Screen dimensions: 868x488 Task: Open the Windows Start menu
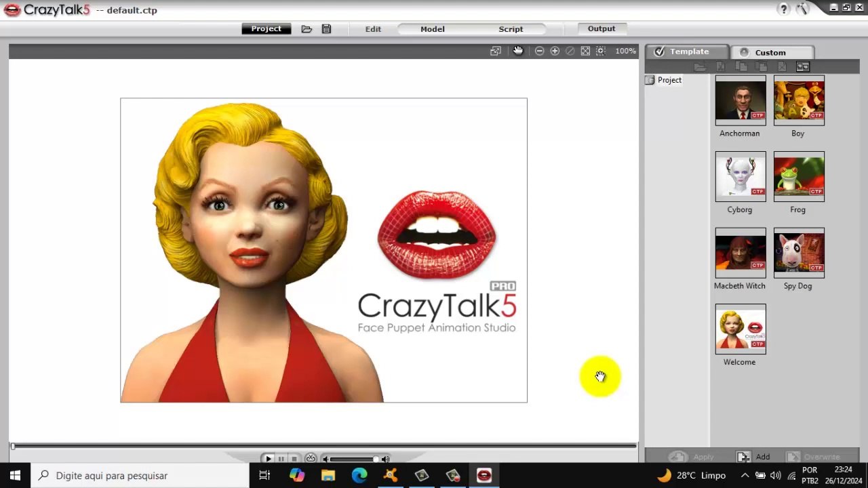(x=15, y=475)
